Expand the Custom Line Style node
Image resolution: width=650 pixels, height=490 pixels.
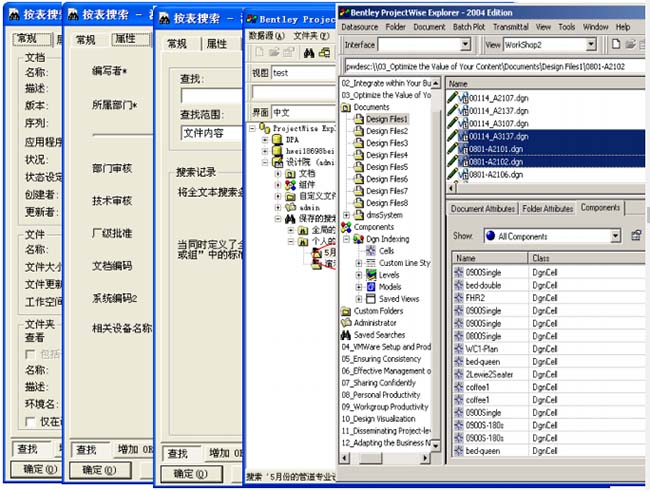359,263
